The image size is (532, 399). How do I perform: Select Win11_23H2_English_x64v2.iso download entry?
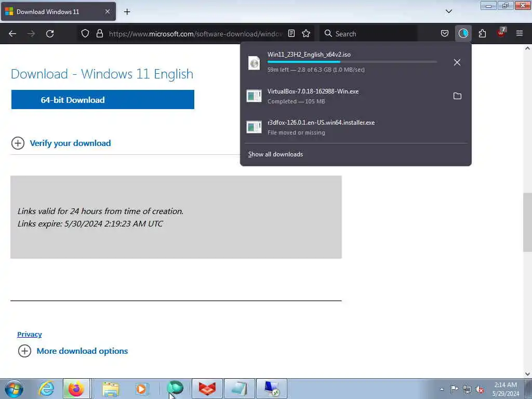click(355, 62)
